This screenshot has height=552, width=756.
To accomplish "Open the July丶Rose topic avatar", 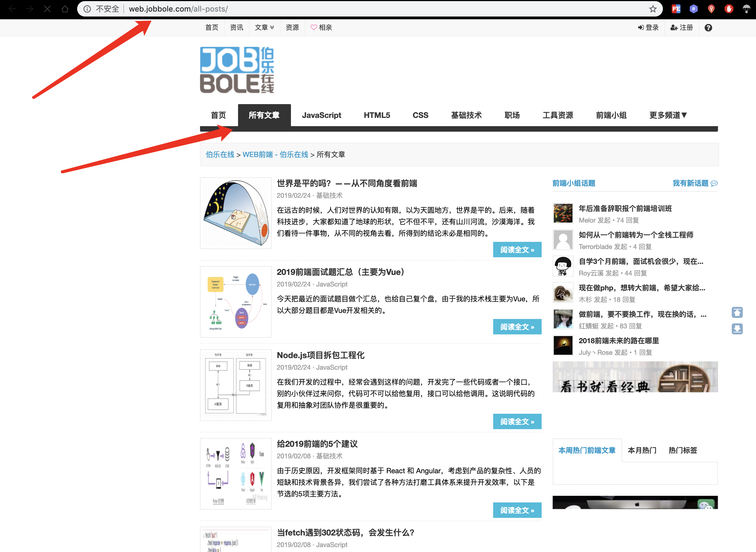I will [563, 345].
